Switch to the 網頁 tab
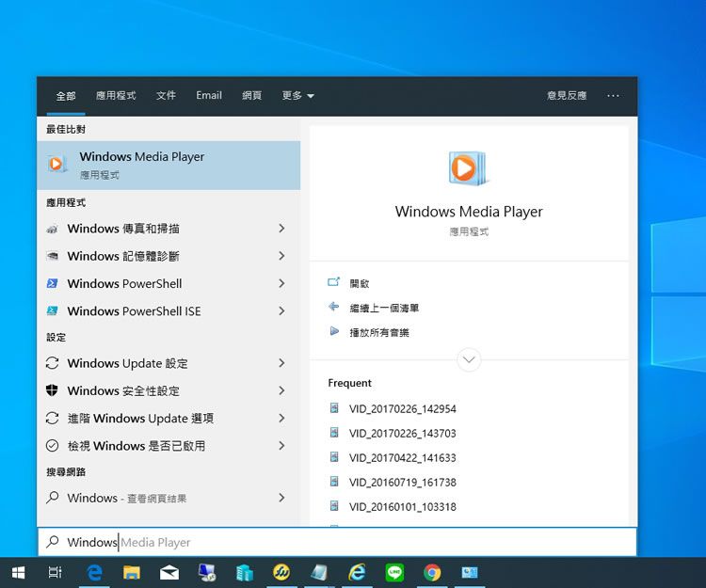 [251, 96]
